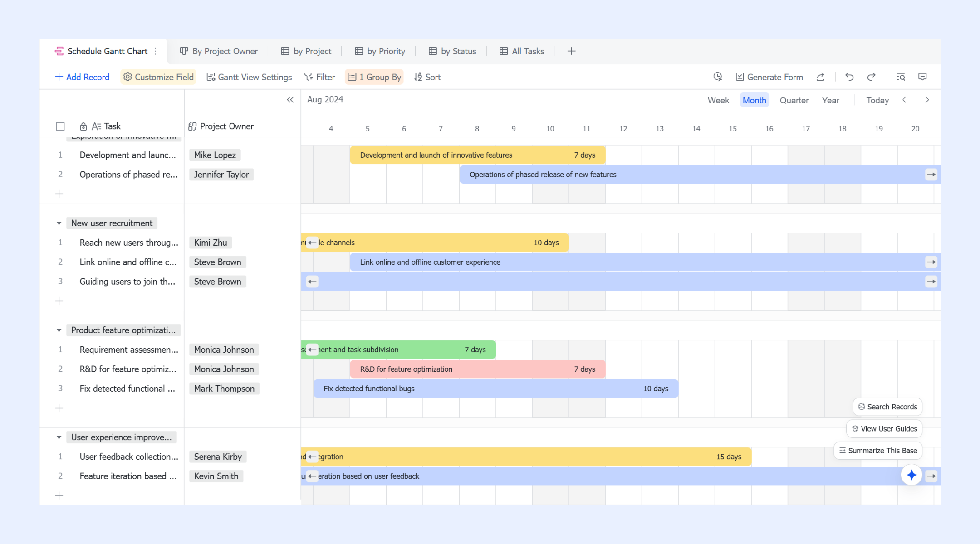Viewport: 980px width, 544px height.
Task: Add record below Operations of phased release row
Action: tap(59, 194)
